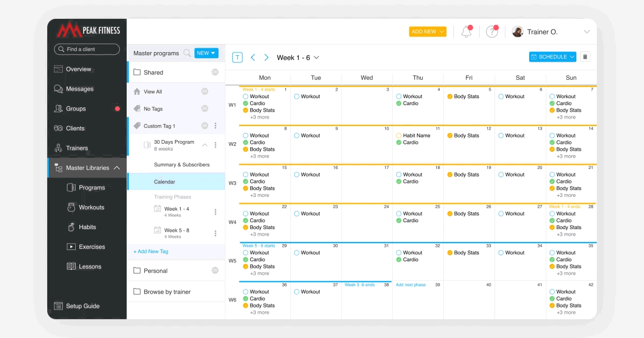The height and width of the screenshot is (338, 644).
Task: Open options menu for Custom Tag 1
Action: pyautogui.click(x=216, y=126)
